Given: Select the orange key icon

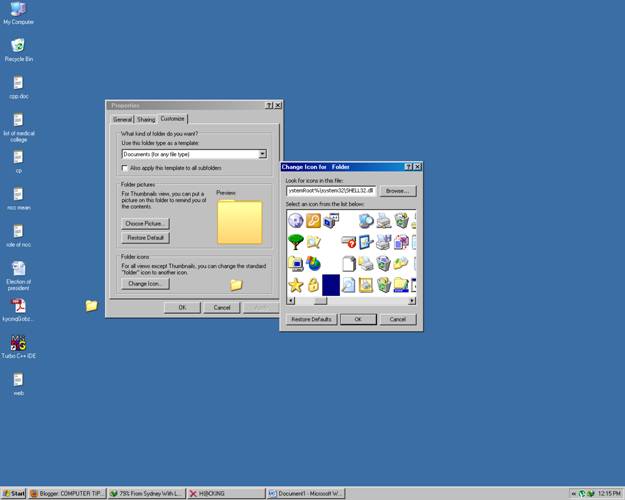Looking at the screenshot, I should pos(313,220).
